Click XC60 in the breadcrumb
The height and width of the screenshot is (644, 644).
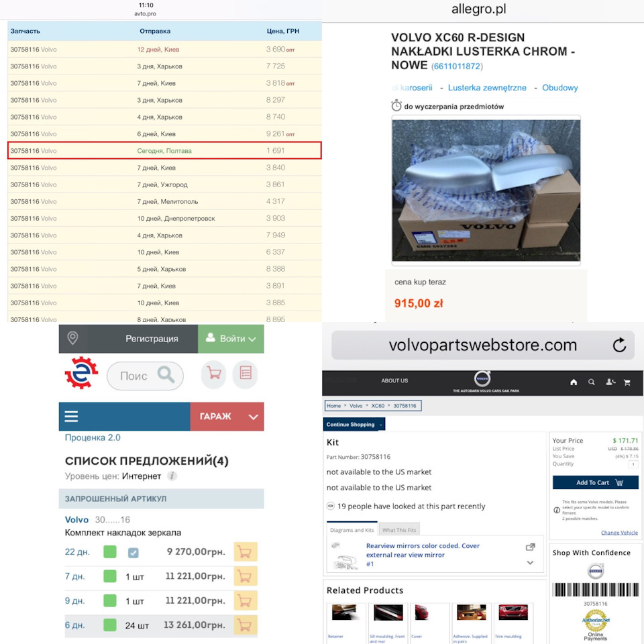click(x=378, y=406)
